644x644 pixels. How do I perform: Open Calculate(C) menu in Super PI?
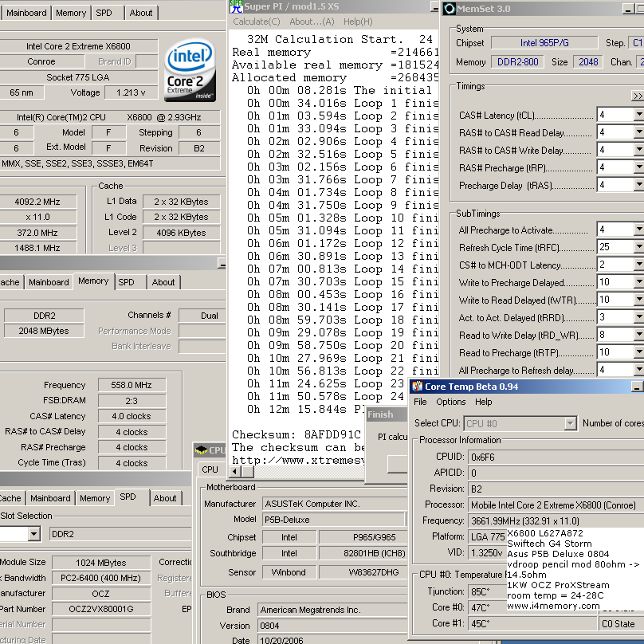point(257,22)
